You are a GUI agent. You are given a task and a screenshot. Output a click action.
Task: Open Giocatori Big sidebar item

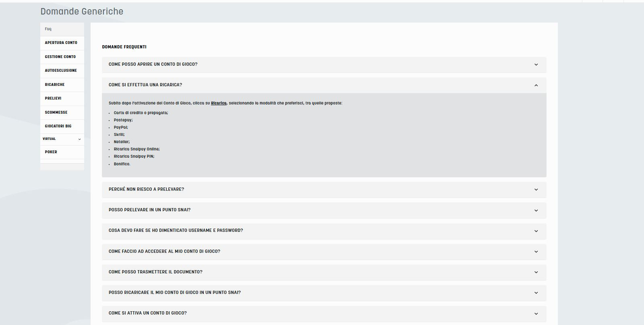58,126
